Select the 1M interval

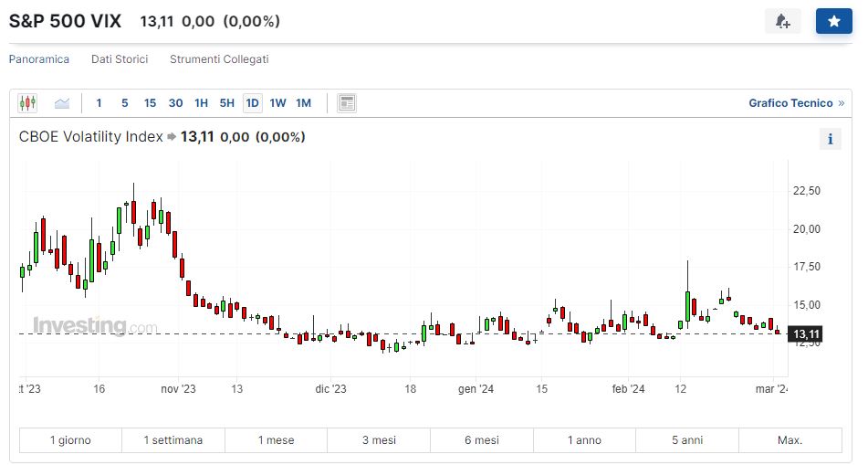[x=303, y=103]
